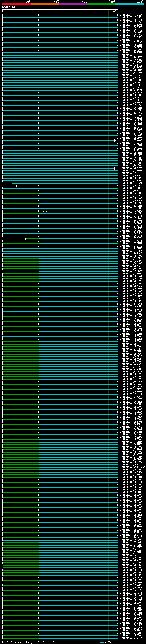Select hit UniRef100_P47943
Image resolution: width=146 pixels, height=644 pixels.
coord(131,201)
